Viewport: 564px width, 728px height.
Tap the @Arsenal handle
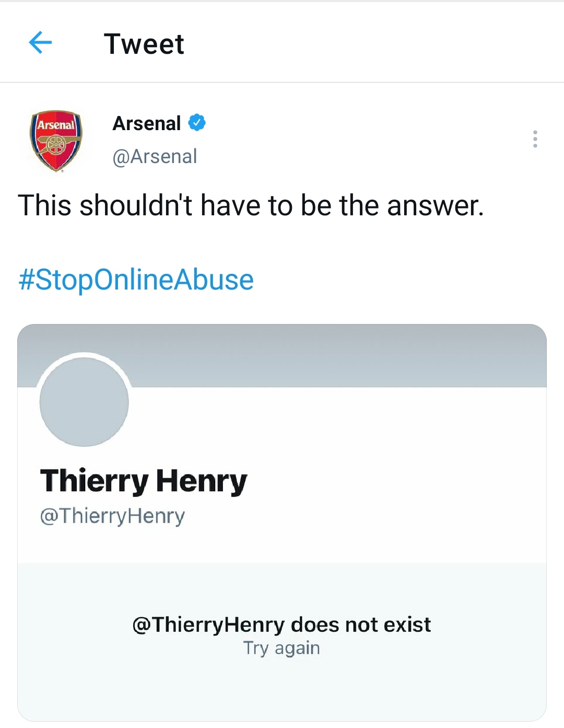coord(155,156)
